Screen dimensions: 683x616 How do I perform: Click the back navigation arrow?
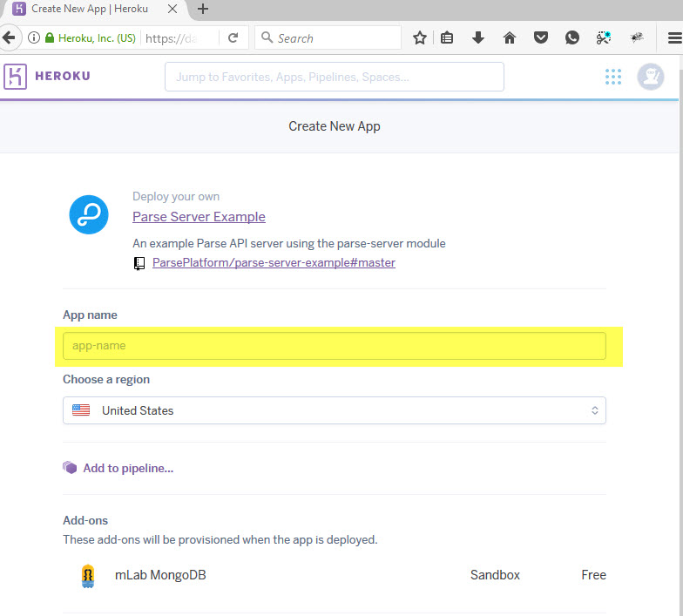(9, 38)
